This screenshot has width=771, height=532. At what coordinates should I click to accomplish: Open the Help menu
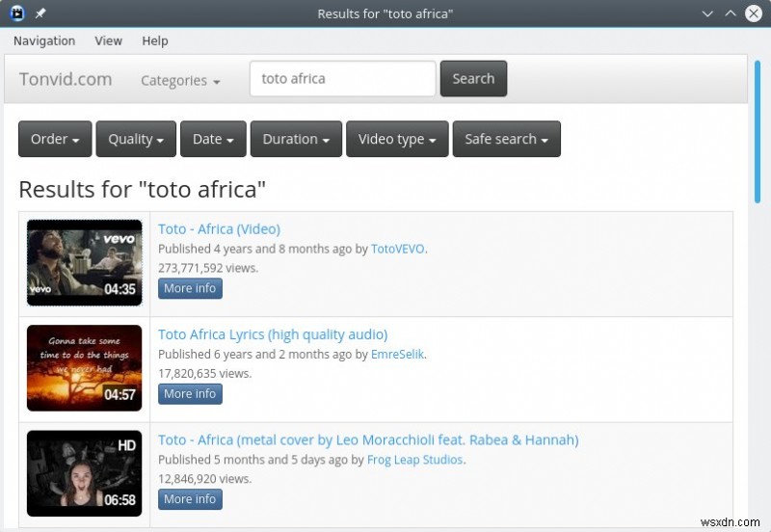tap(155, 40)
